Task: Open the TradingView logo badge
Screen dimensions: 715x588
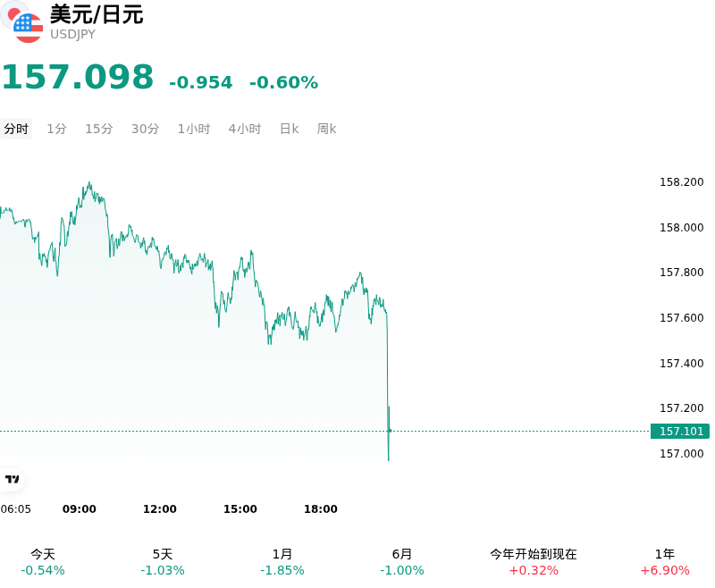Action: (x=12, y=479)
